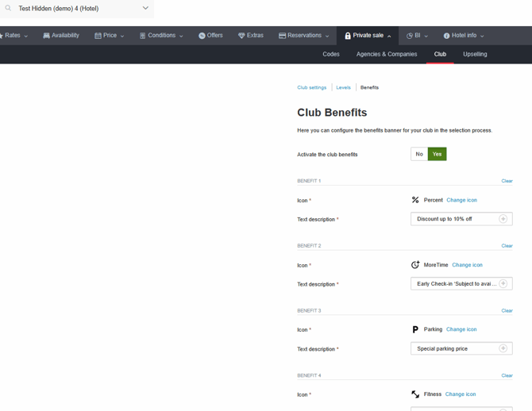Expand the Conditions menu
This screenshot has height=411, width=532.
161,35
